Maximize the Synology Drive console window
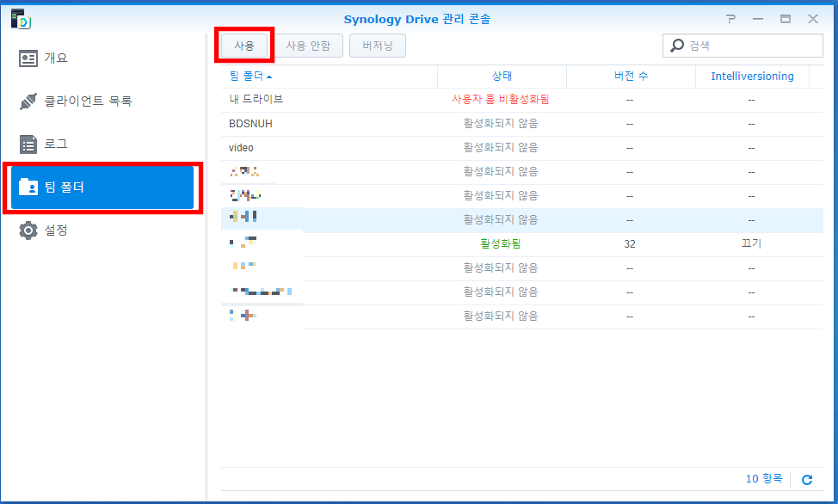 click(x=786, y=19)
